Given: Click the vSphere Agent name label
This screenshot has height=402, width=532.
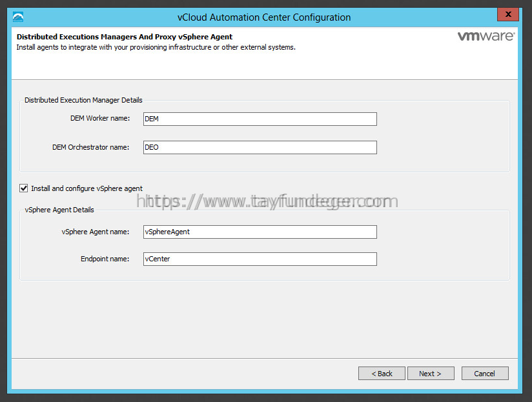Looking at the screenshot, I should pos(96,232).
